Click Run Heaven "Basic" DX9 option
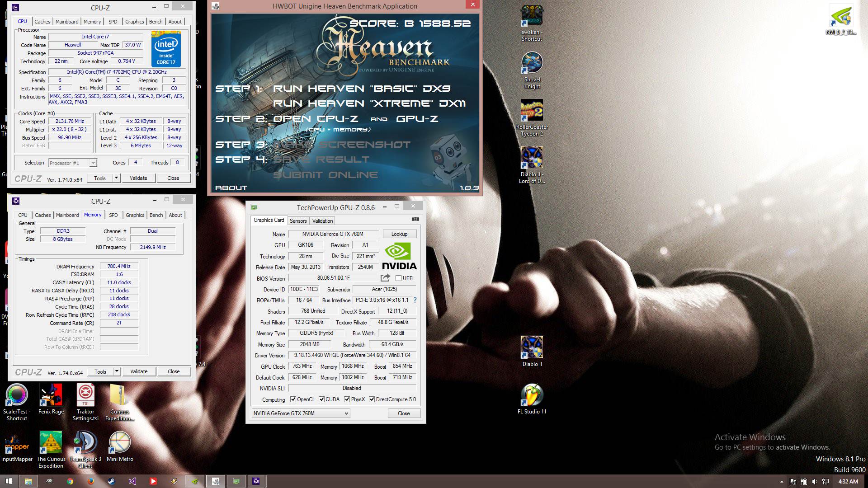 tap(362, 89)
